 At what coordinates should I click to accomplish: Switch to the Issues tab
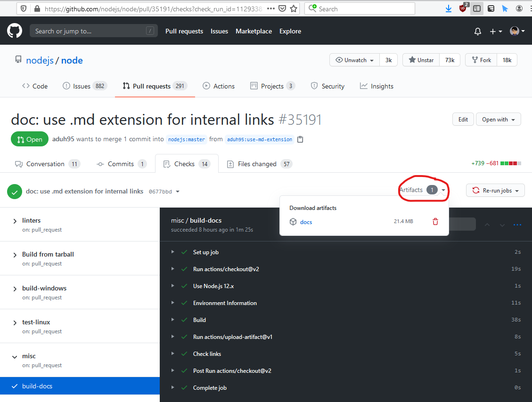85,86
